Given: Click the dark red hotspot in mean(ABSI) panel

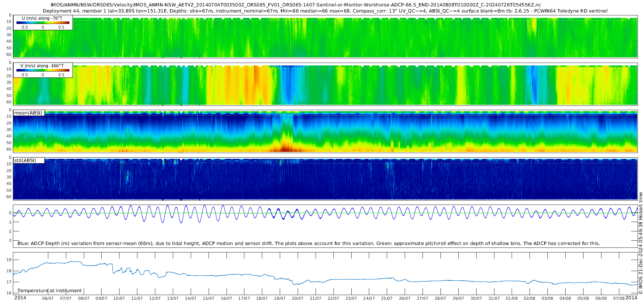Looking at the screenshot, I should pyautogui.click(x=285, y=148).
